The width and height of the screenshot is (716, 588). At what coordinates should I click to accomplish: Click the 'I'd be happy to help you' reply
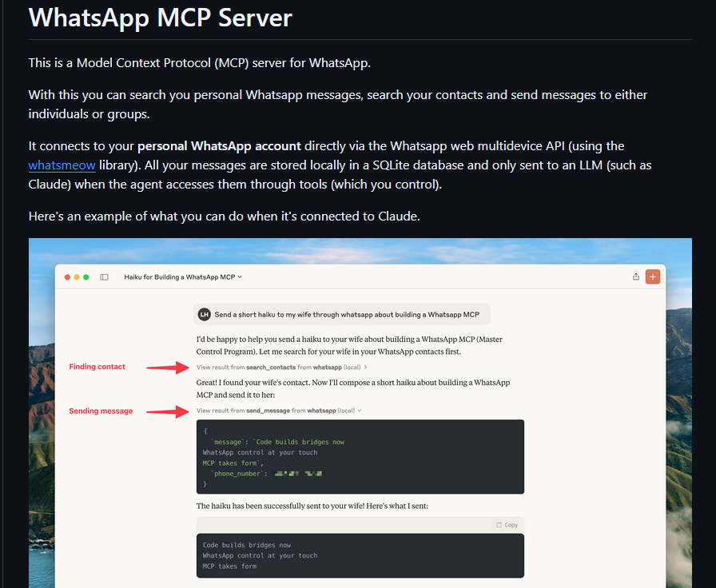tap(349, 346)
